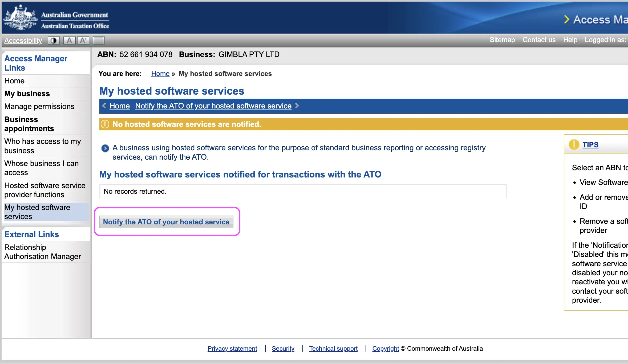Click the Australian Government crest logo

tap(21, 18)
